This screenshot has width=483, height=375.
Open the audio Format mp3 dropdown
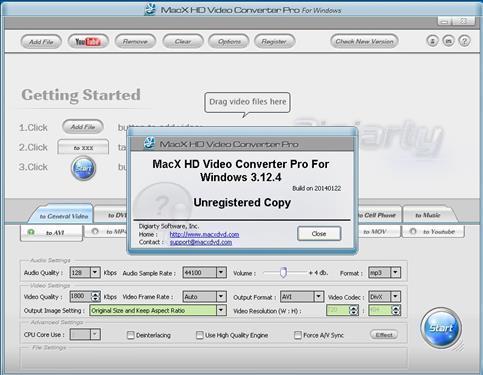pyautogui.click(x=395, y=273)
